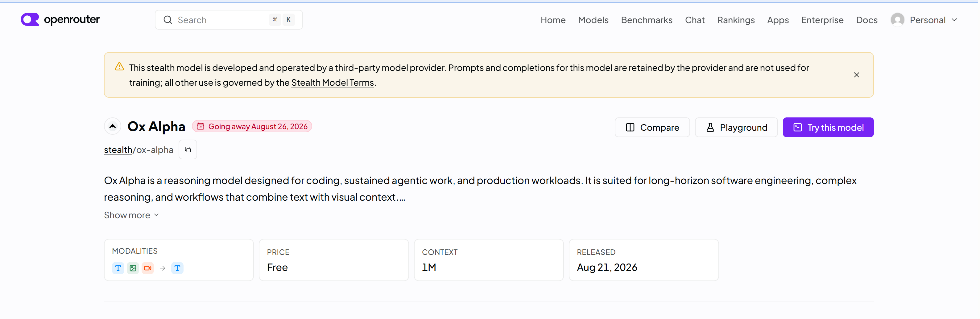Open the Models nav item
Screen dimensions: 980x319
(593, 20)
